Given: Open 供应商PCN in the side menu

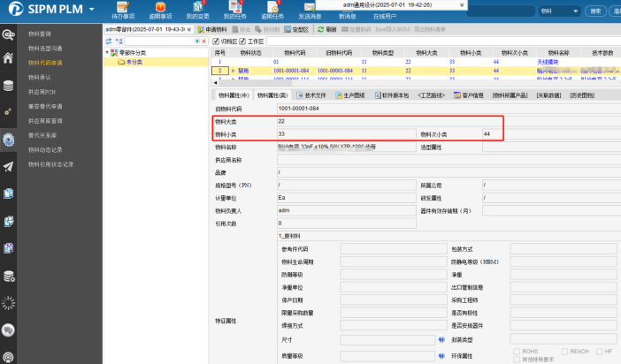Looking at the screenshot, I should pos(42,92).
